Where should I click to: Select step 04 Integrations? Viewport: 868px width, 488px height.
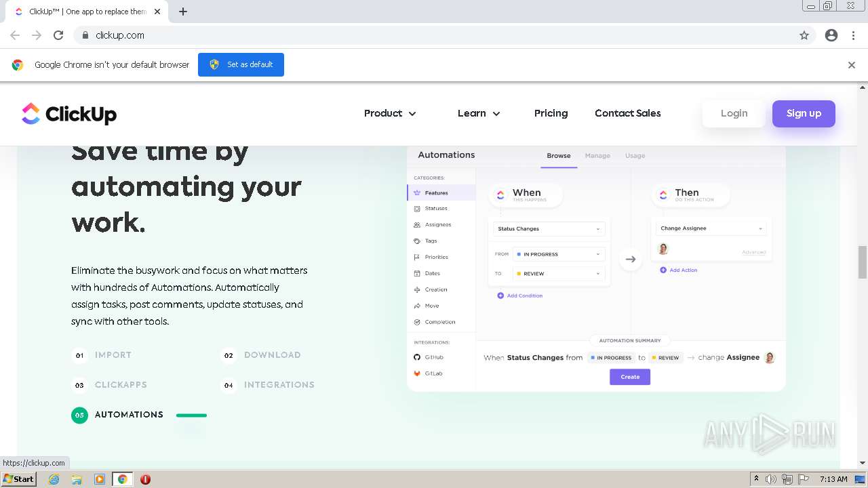click(268, 385)
